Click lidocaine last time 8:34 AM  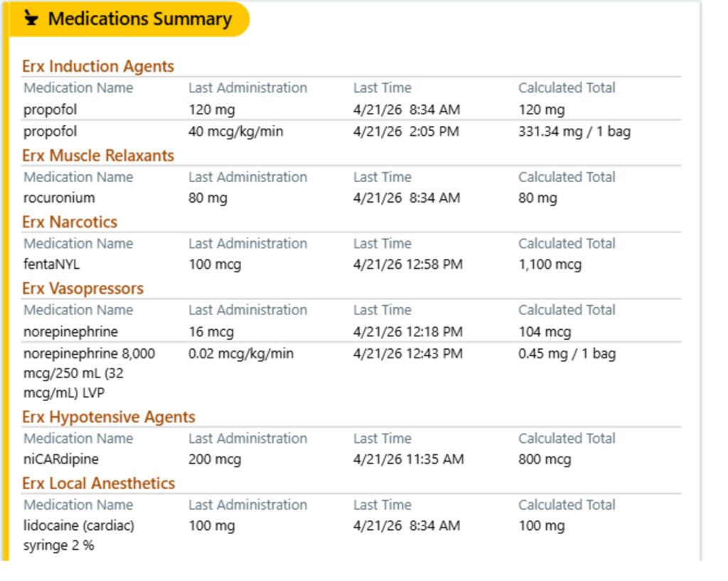coord(406,526)
